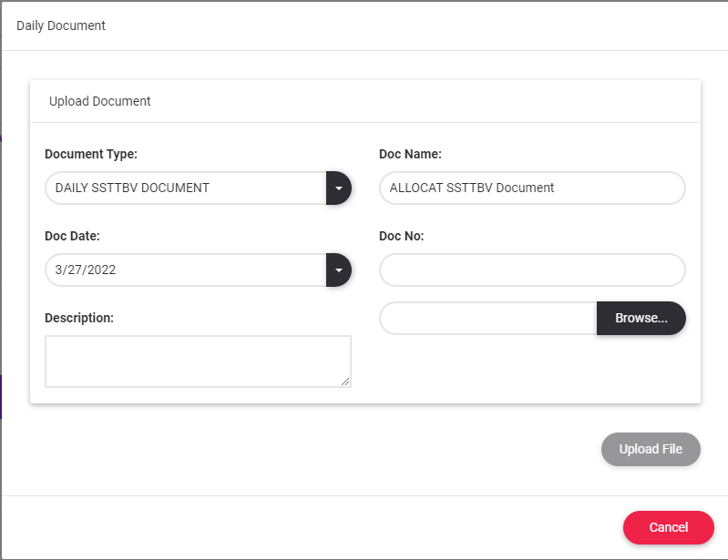Image resolution: width=728 pixels, height=560 pixels.
Task: Click the Doc Name label
Action: [x=410, y=154]
